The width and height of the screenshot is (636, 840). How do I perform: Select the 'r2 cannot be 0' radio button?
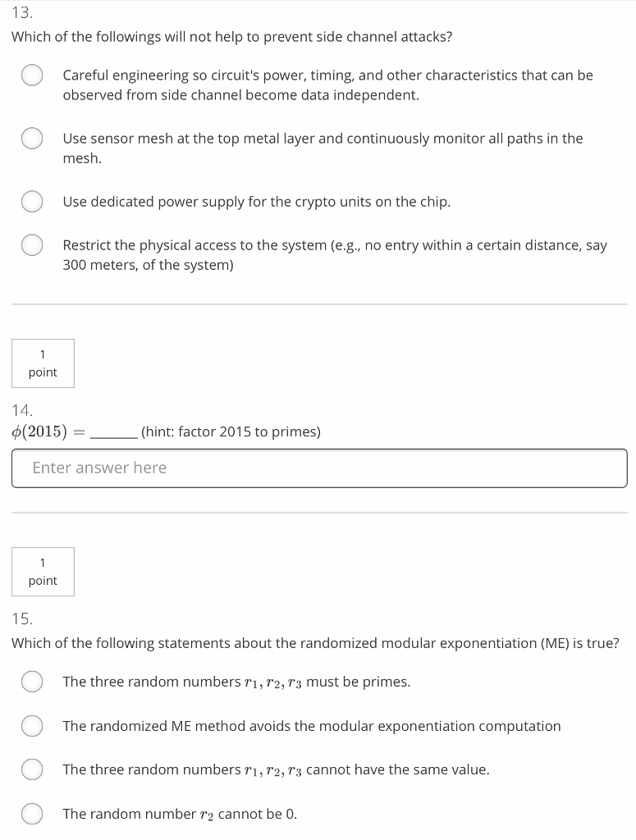(32, 814)
